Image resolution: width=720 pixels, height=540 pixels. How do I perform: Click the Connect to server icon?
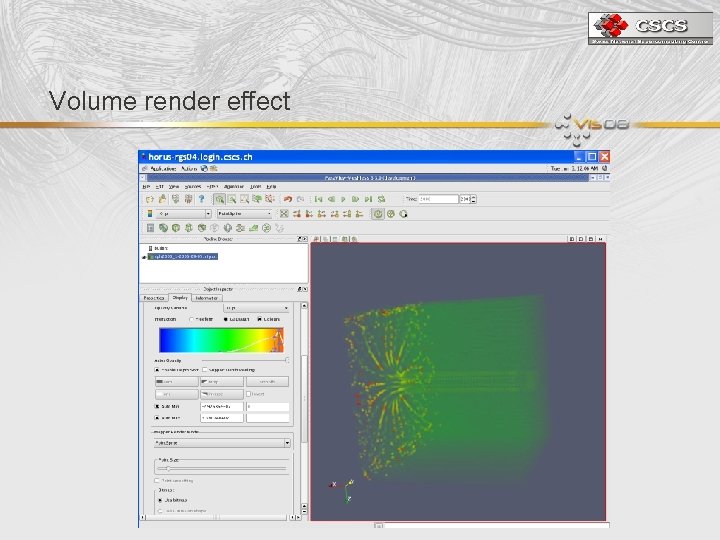point(175,199)
